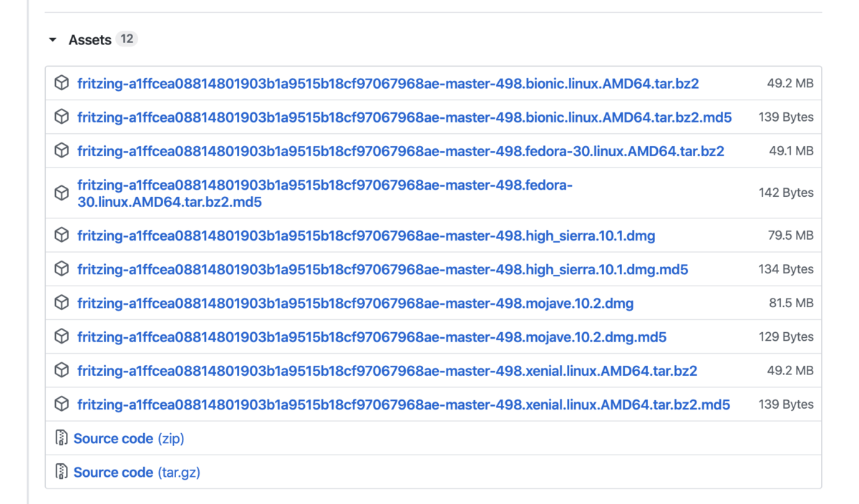
Task: Click package icon beside fedora-30 tar.bz2 asset
Action: (x=62, y=150)
